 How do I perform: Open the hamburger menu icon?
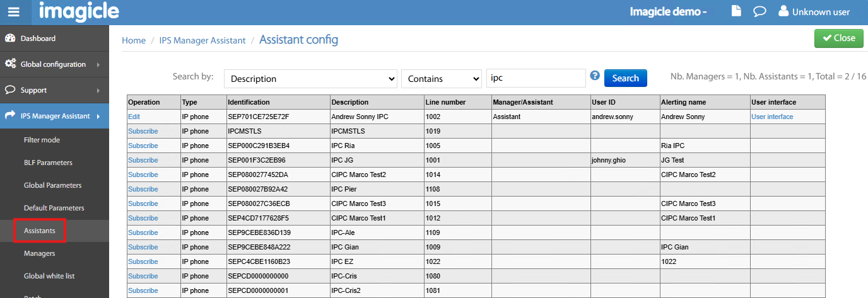(x=13, y=12)
